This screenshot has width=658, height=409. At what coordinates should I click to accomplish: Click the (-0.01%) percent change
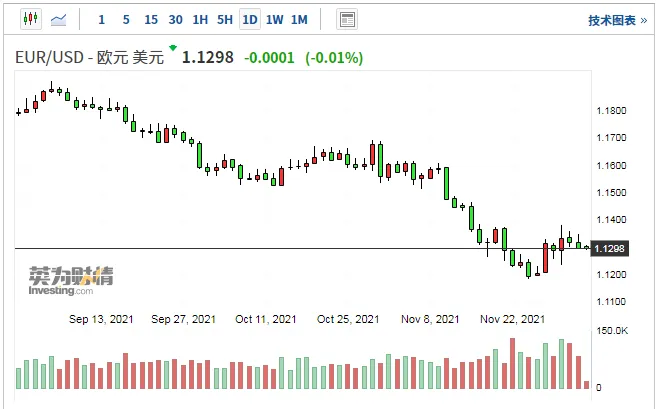coord(334,57)
